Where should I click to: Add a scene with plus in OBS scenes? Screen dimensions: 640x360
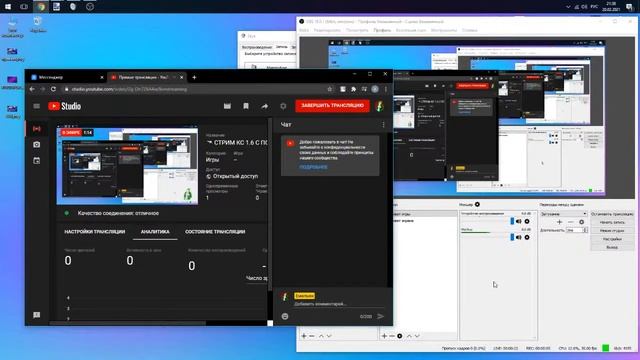(304, 336)
